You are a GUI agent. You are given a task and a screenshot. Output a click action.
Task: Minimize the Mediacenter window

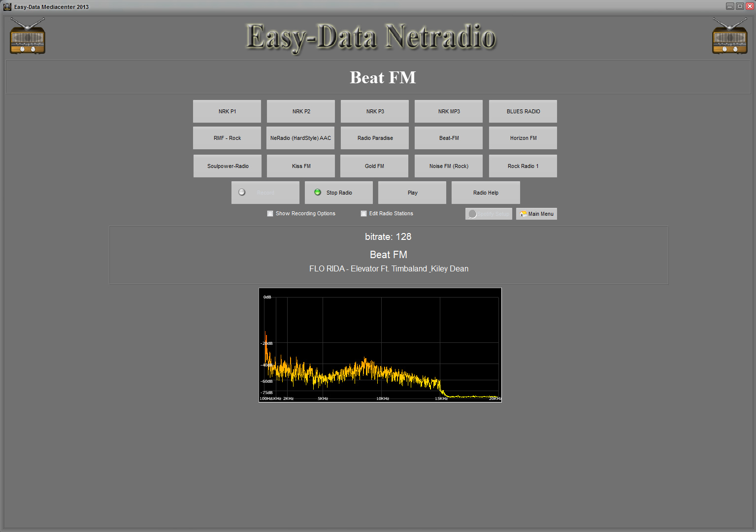[x=730, y=6]
